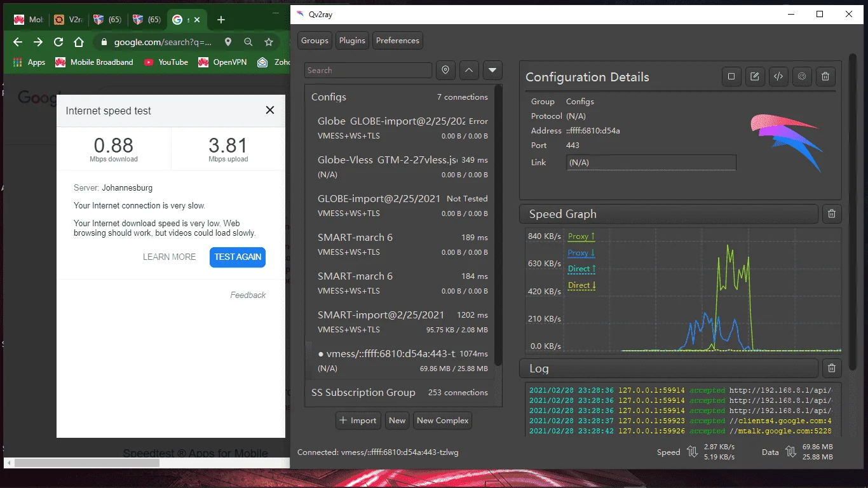Open the Groups menu in Qv2ray
Viewport: 868px width, 488px height.
(315, 41)
